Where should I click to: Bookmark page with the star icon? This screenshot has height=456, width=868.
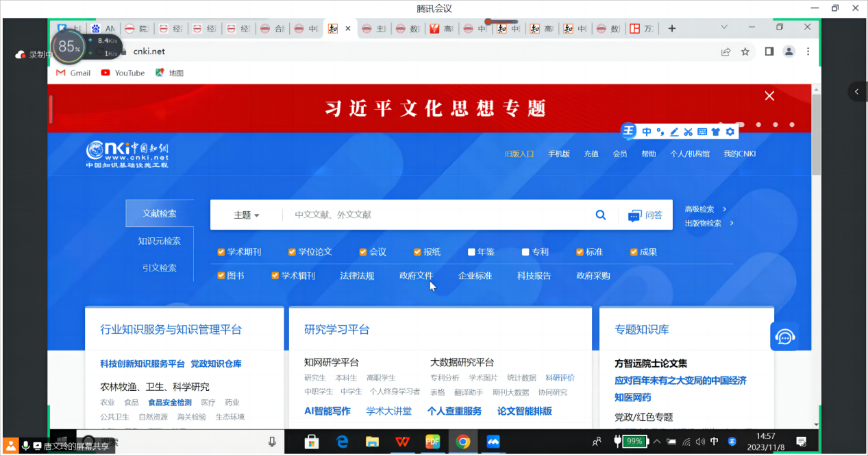(x=745, y=51)
